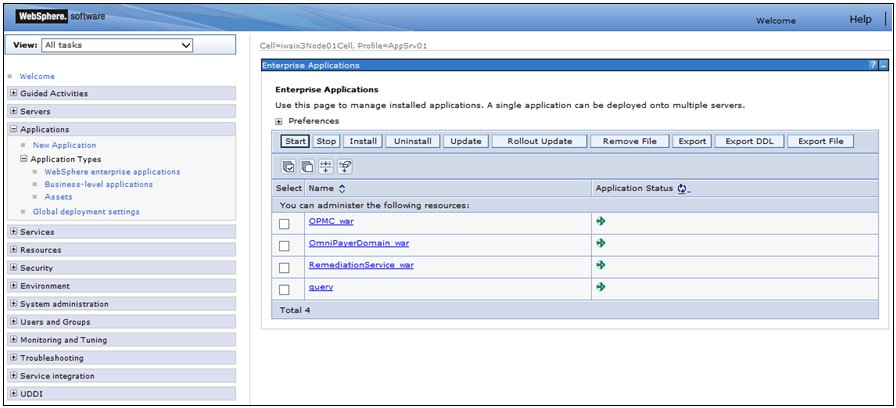
Task: Click the Update button
Action: pyautogui.click(x=466, y=141)
